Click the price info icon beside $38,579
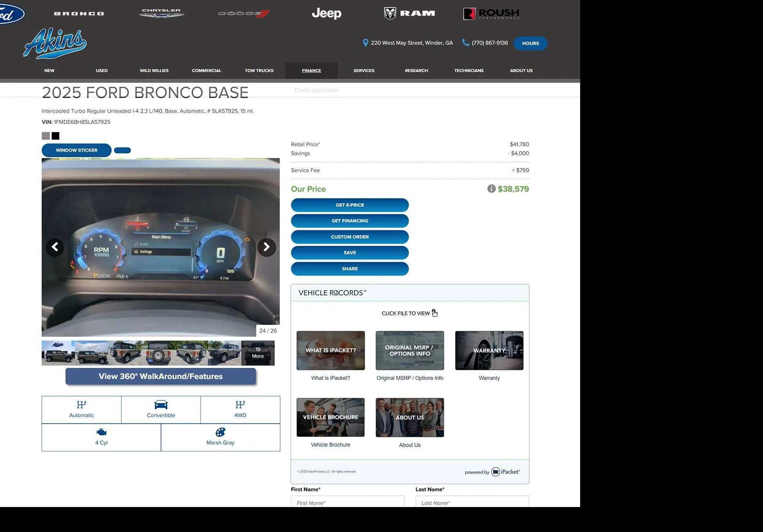The width and height of the screenshot is (763, 532). coord(491,189)
